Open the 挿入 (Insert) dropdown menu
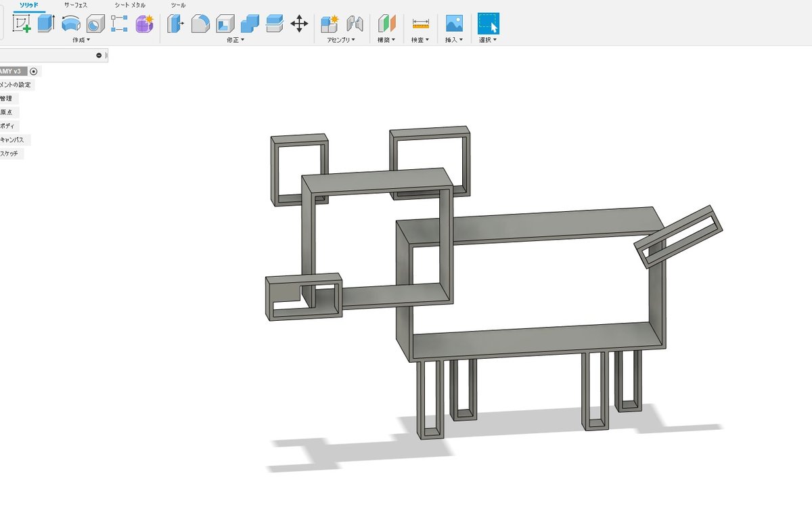The height and width of the screenshot is (509, 812). [454, 40]
